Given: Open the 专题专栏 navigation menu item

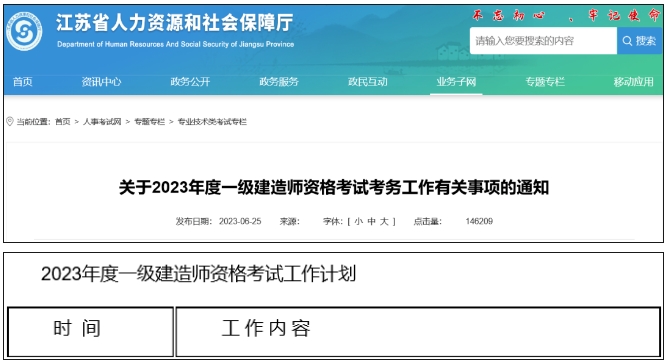Looking at the screenshot, I should [545, 82].
